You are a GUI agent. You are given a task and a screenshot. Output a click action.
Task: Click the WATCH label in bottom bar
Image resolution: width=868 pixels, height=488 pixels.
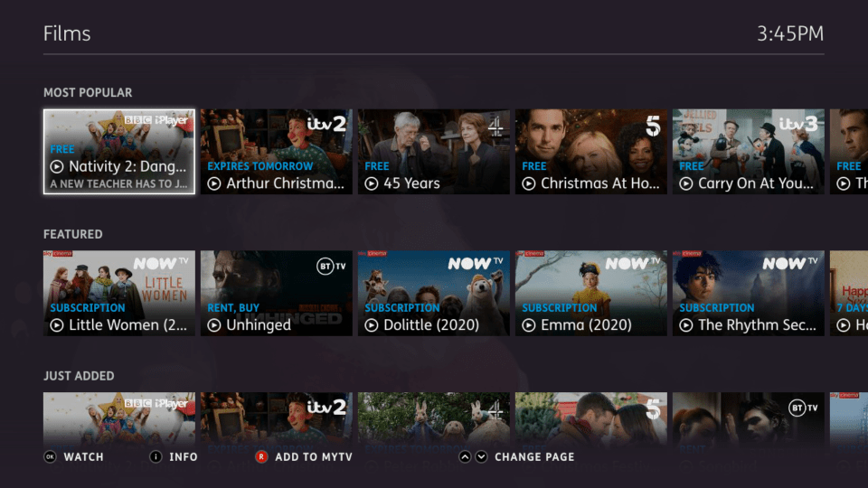point(83,457)
